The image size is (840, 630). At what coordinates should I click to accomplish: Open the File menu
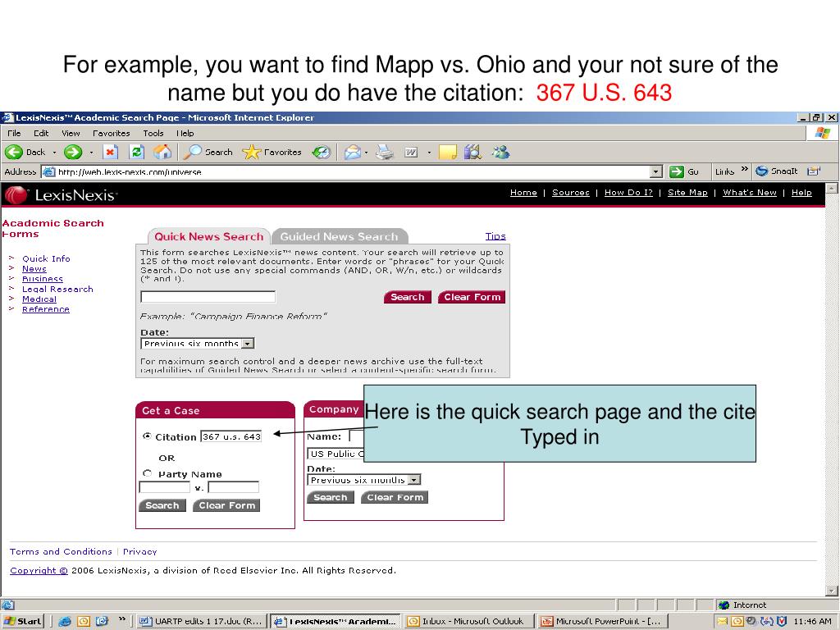(15, 133)
